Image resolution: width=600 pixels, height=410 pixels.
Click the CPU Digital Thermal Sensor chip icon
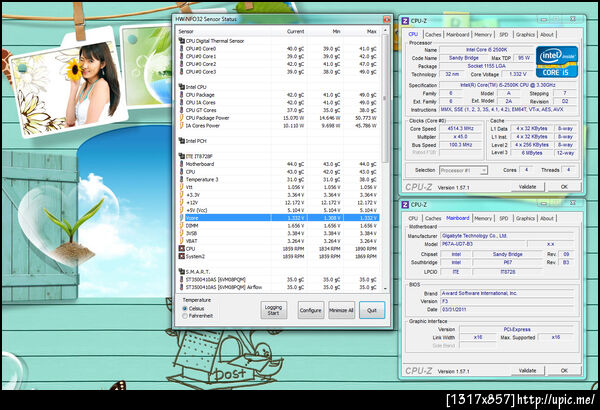pos(182,41)
